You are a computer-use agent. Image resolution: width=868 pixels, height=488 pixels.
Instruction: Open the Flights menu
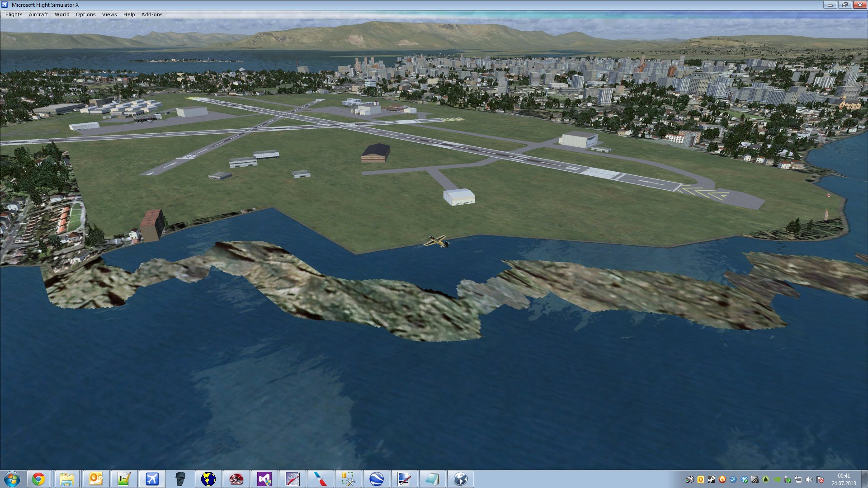14,14
